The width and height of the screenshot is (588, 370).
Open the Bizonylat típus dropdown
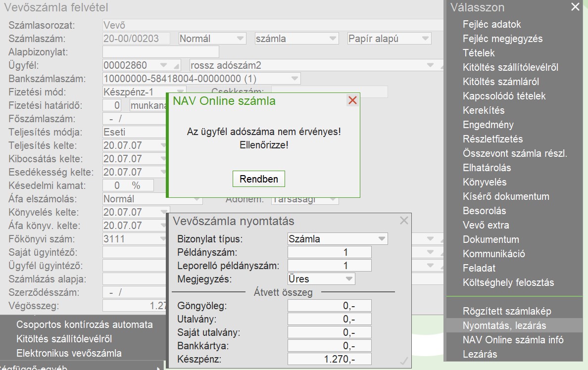[x=381, y=239]
